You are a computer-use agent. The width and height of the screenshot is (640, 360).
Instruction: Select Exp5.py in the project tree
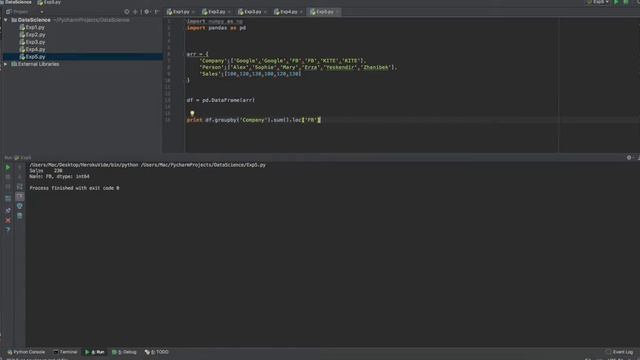(32, 57)
